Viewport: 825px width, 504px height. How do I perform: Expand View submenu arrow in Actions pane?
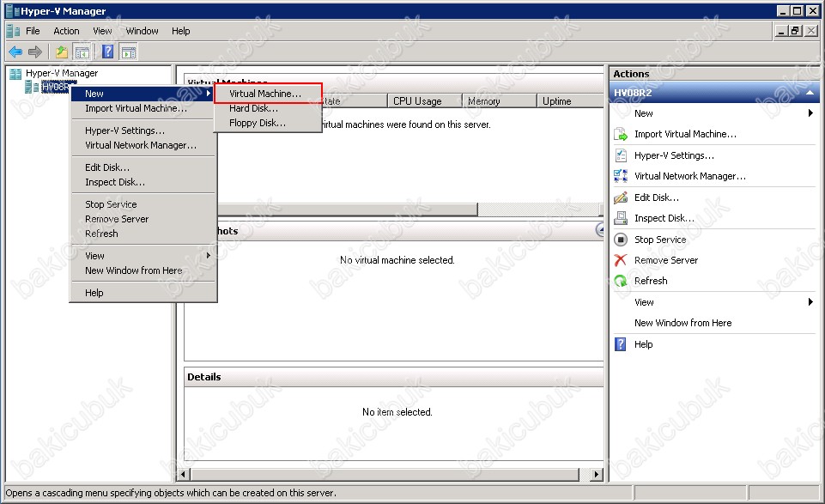point(810,302)
